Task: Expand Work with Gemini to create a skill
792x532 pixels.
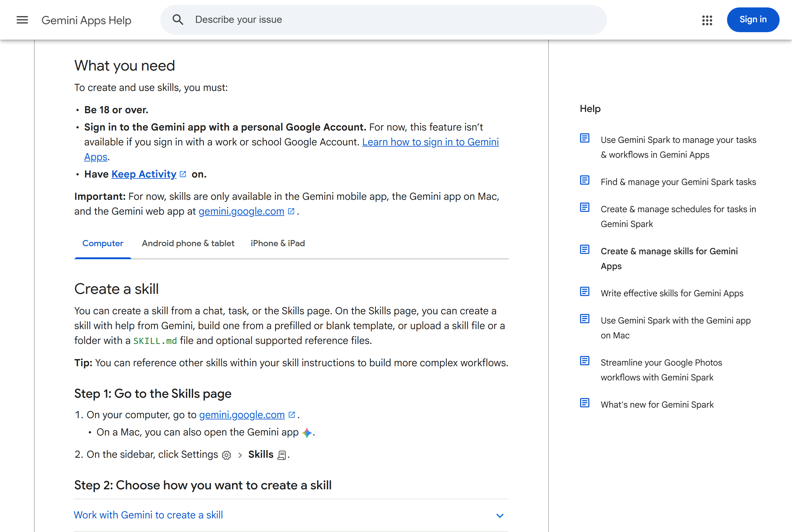Action: (x=291, y=515)
